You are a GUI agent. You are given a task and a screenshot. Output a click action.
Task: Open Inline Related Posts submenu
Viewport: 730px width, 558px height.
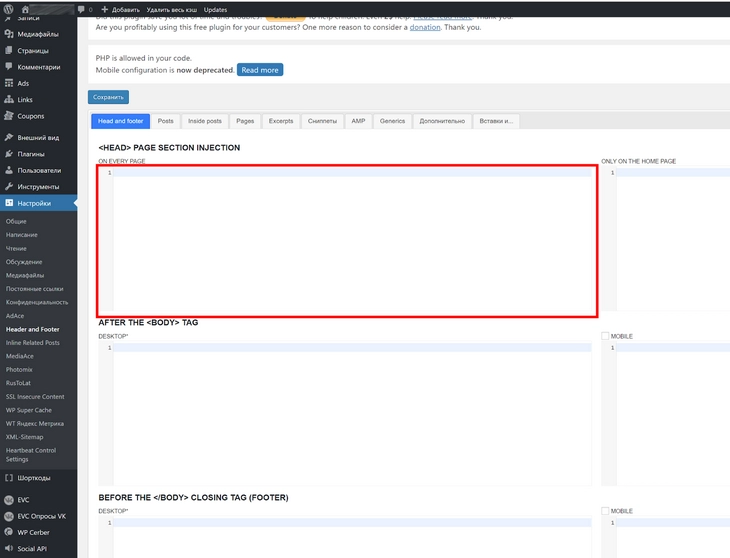pyautogui.click(x=33, y=343)
